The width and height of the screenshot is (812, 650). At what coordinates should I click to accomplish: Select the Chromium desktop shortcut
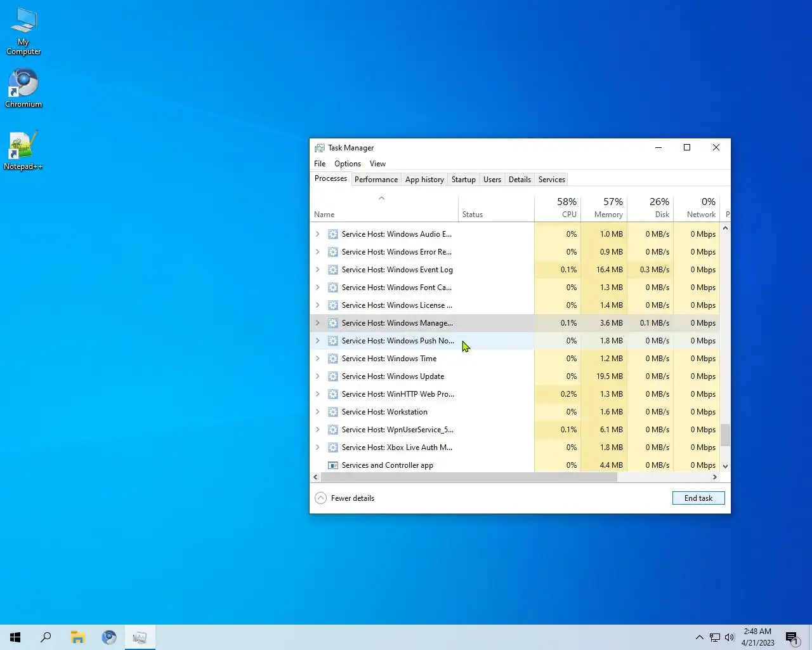tap(23, 88)
